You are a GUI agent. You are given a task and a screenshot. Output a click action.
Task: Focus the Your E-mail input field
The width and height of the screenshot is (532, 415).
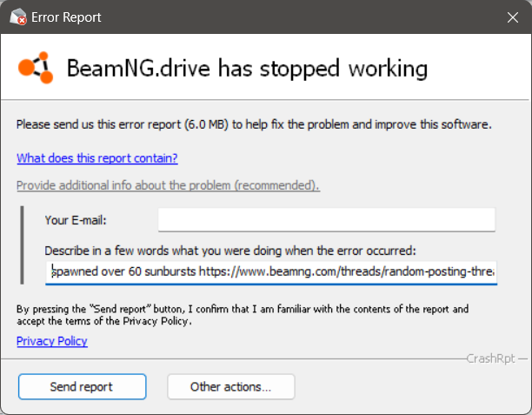[327, 220]
